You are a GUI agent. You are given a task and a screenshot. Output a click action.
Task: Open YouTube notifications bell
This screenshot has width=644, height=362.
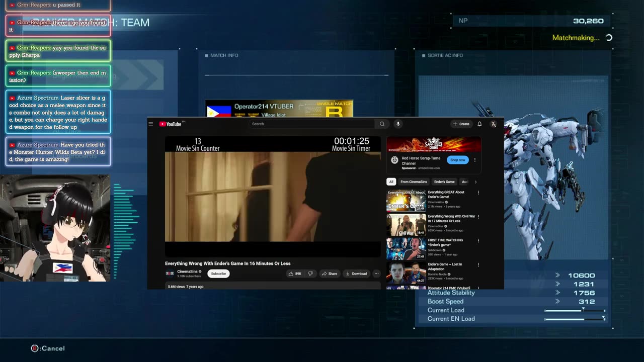479,124
